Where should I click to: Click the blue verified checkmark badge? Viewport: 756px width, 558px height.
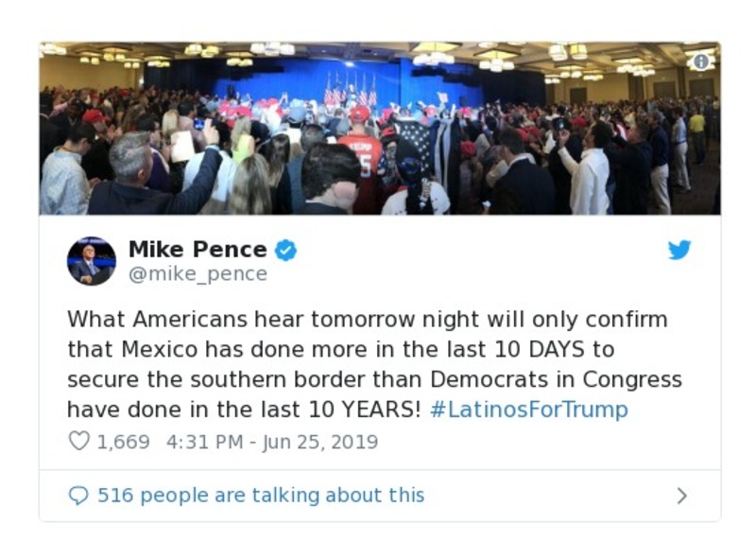285,250
